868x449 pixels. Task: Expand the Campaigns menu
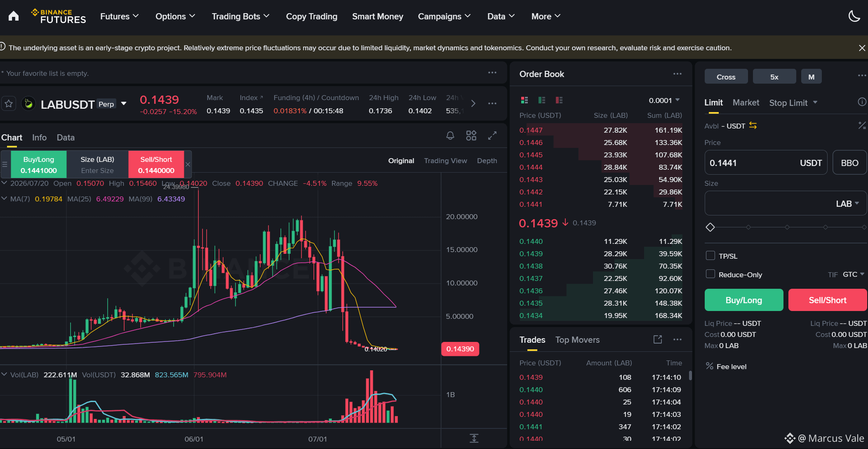tap(444, 16)
